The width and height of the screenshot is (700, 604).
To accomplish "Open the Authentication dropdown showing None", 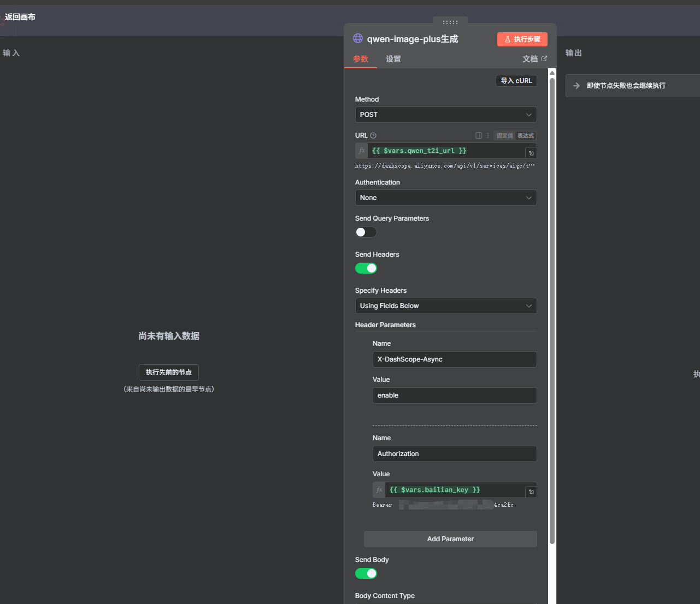I will coord(446,198).
